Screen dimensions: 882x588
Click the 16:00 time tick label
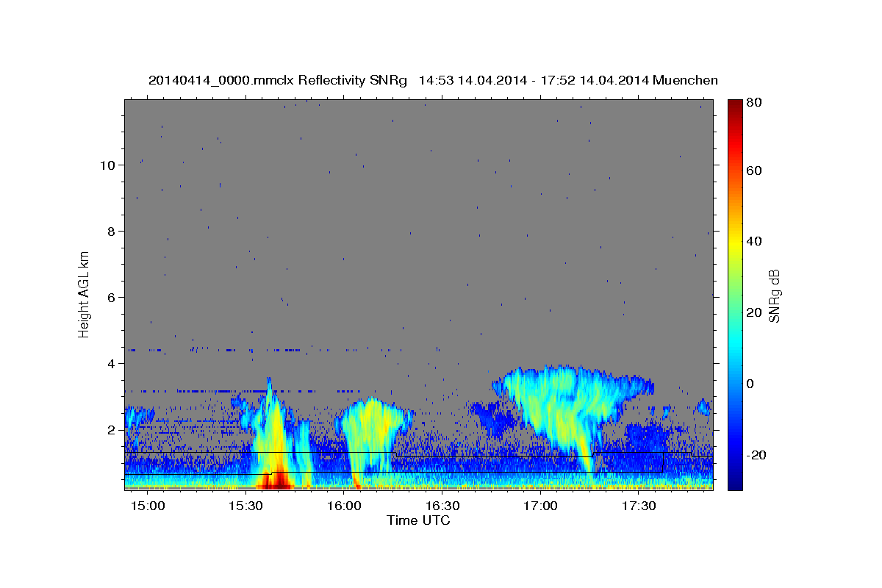[x=344, y=506]
